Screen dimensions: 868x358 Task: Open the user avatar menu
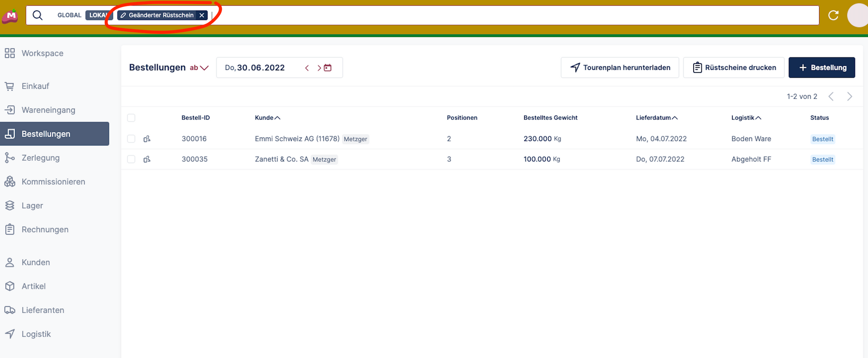click(858, 15)
